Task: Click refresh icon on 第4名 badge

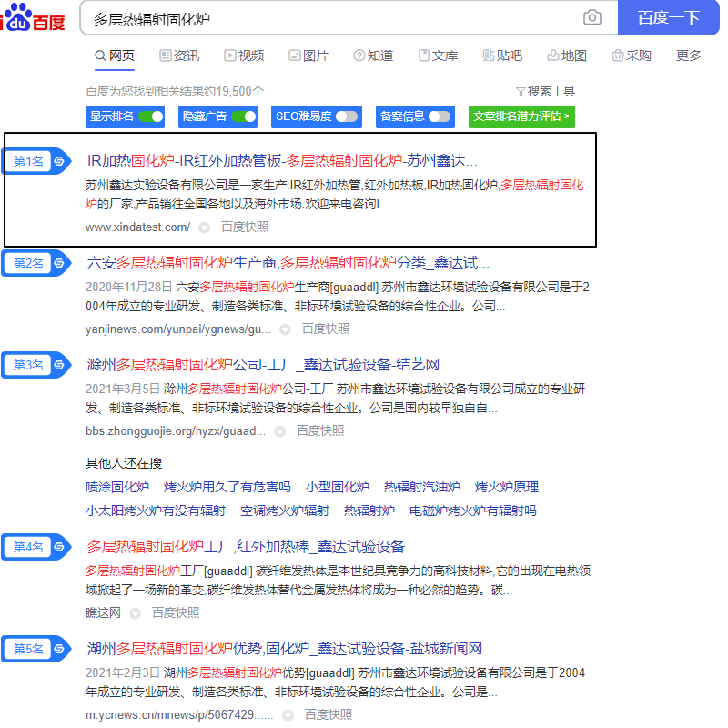Action: [59, 547]
